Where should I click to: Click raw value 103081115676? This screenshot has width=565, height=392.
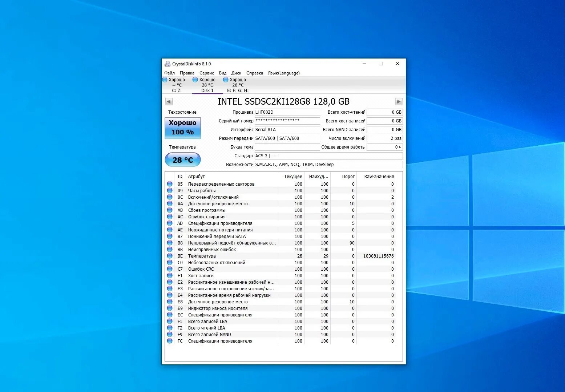(378, 256)
